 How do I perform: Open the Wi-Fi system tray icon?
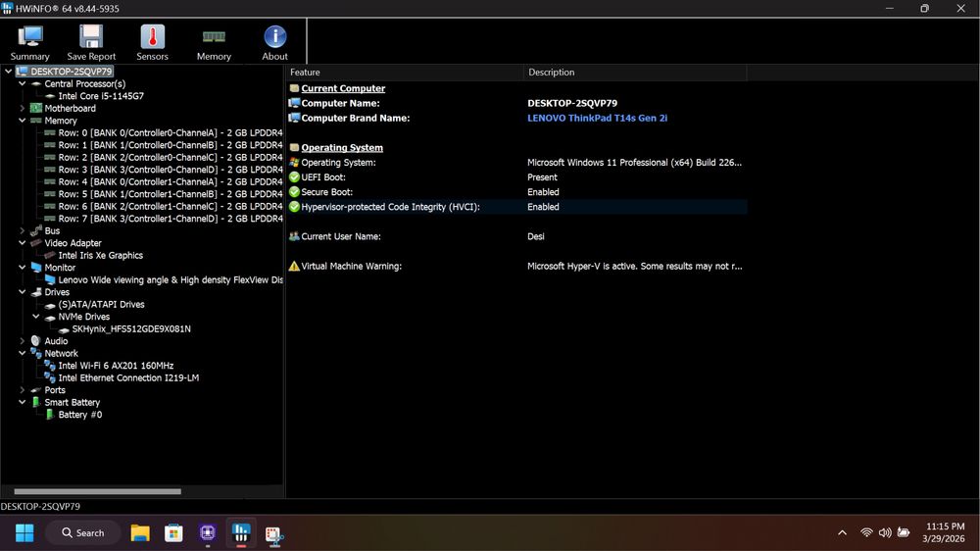click(866, 533)
